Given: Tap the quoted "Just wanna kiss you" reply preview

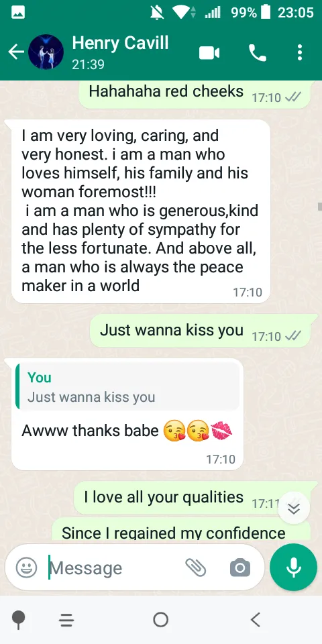Looking at the screenshot, I should 127,387.
